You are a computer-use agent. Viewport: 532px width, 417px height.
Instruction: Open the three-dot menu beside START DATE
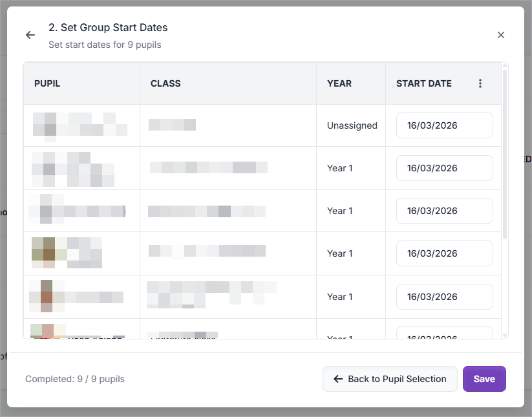[480, 83]
